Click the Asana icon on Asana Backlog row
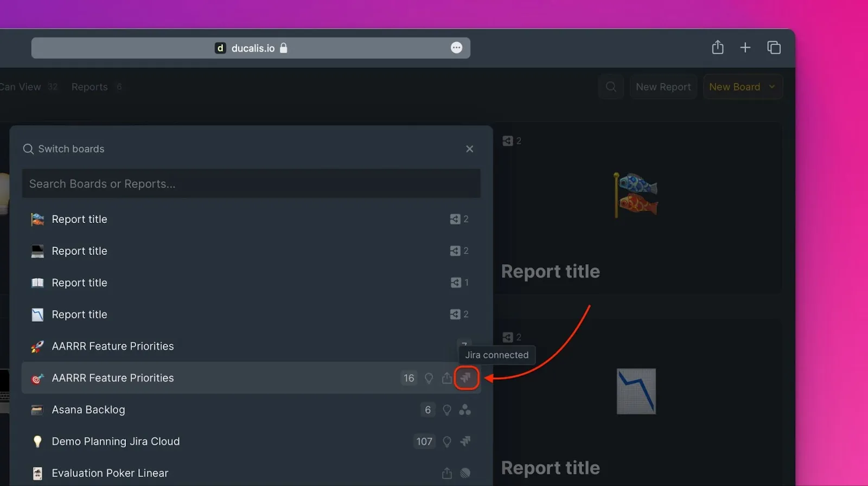This screenshot has width=868, height=486. point(465,410)
